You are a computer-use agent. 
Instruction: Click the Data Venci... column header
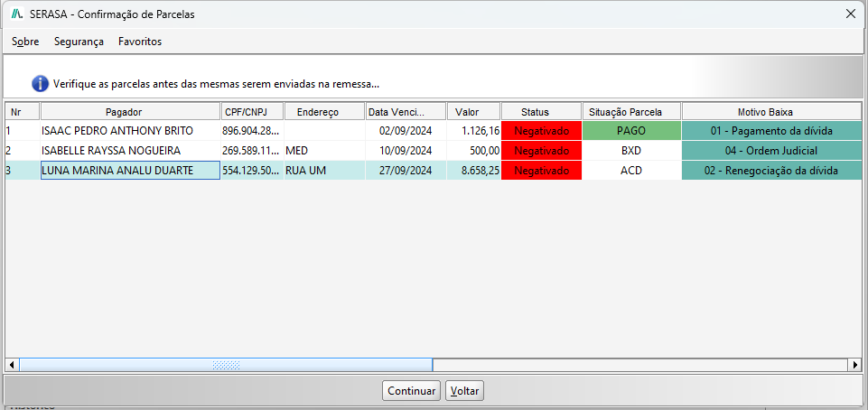[x=406, y=112]
